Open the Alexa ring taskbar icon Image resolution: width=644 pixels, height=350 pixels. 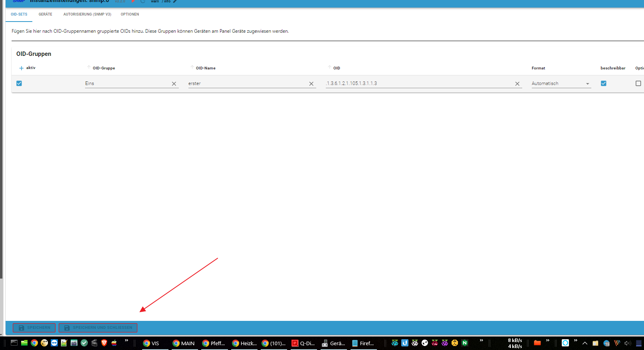[565, 343]
